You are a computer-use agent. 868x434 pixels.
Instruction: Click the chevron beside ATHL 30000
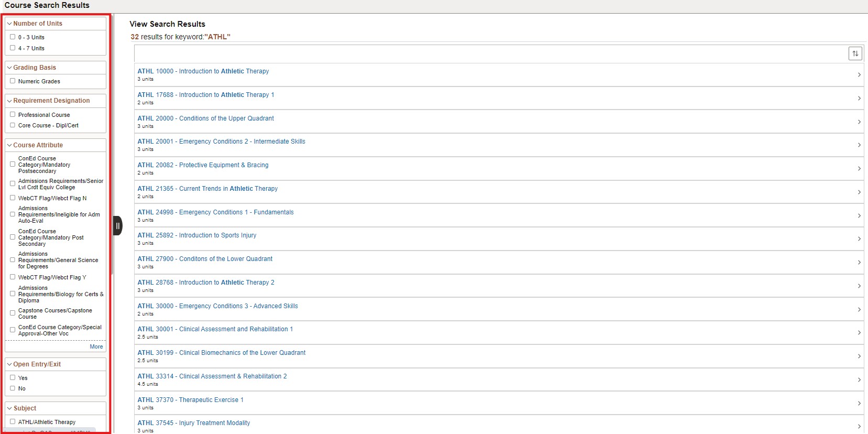859,310
